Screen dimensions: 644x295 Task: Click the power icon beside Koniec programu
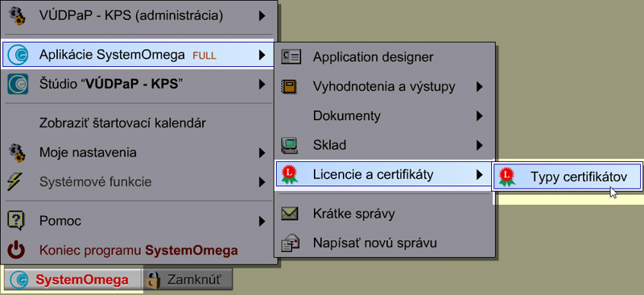[x=16, y=250]
